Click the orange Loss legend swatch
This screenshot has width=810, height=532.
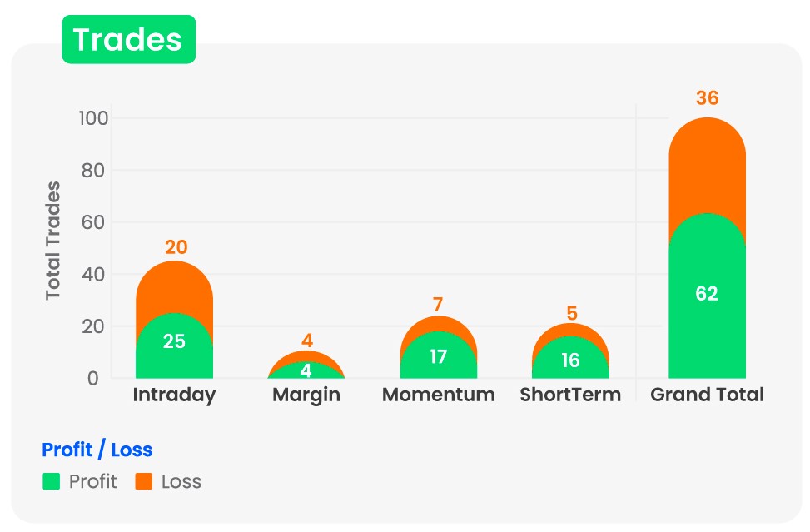tap(143, 481)
